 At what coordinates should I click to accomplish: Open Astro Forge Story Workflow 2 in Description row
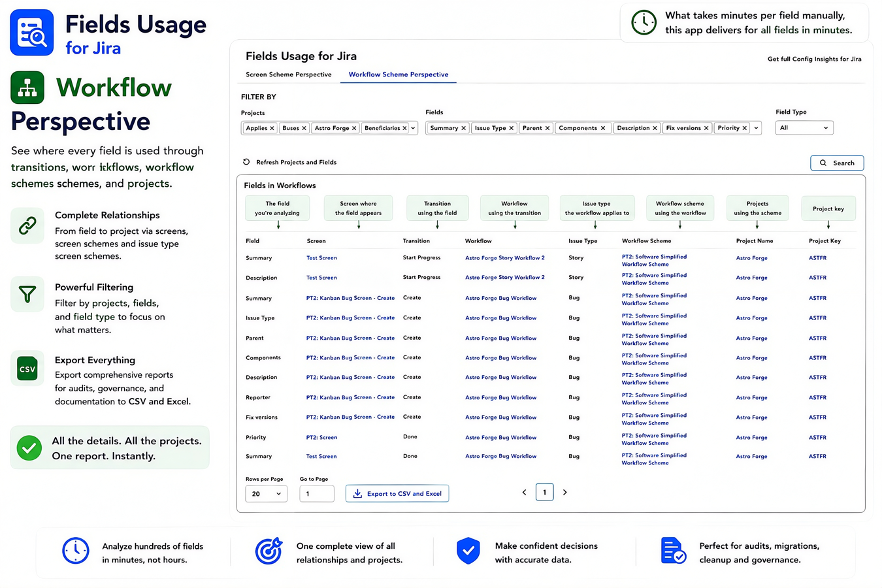(505, 278)
